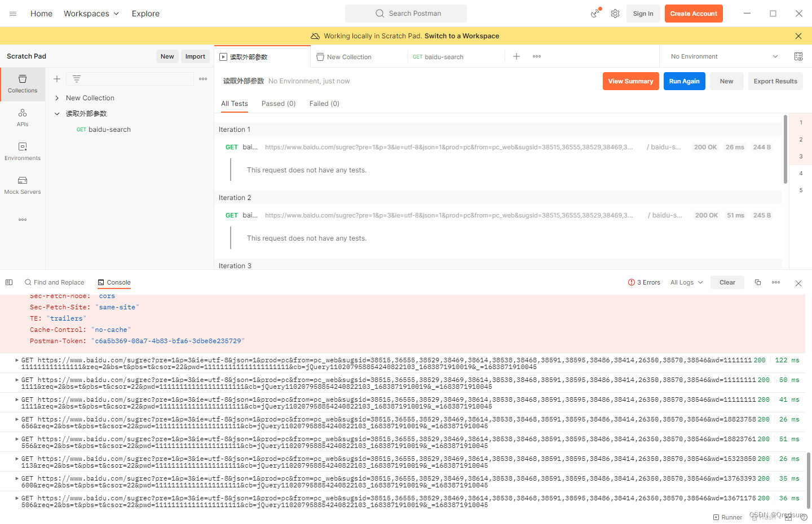
Task: Open the Mock Servers sidebar section
Action: pos(23,185)
